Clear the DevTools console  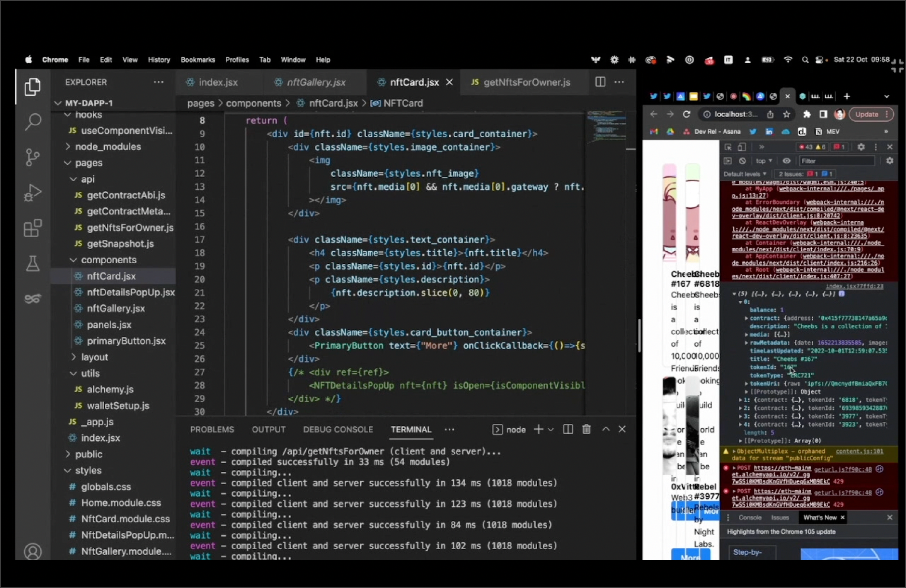point(742,161)
